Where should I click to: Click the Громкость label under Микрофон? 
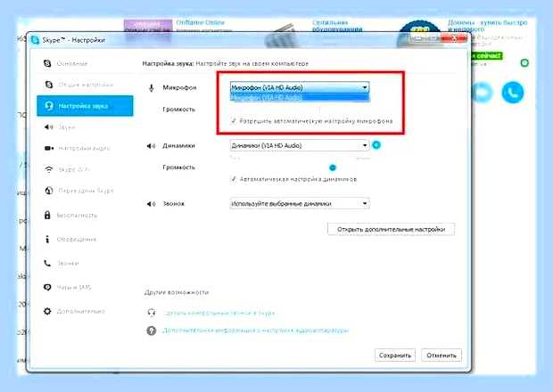(x=178, y=110)
